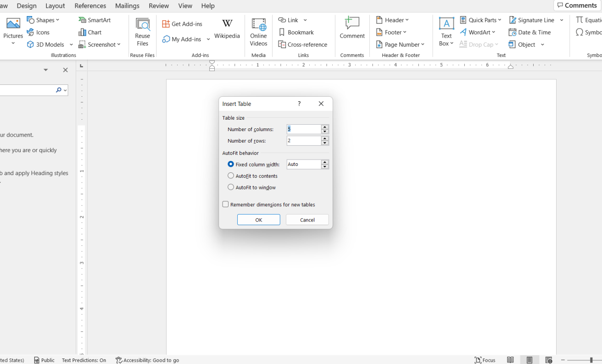Open the Design tab
602x364 pixels.
(x=27, y=6)
